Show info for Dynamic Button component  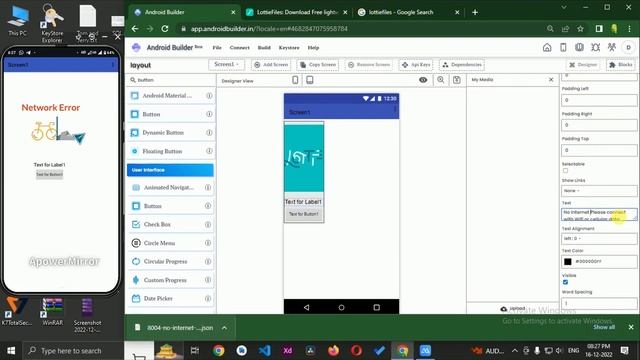tap(209, 133)
